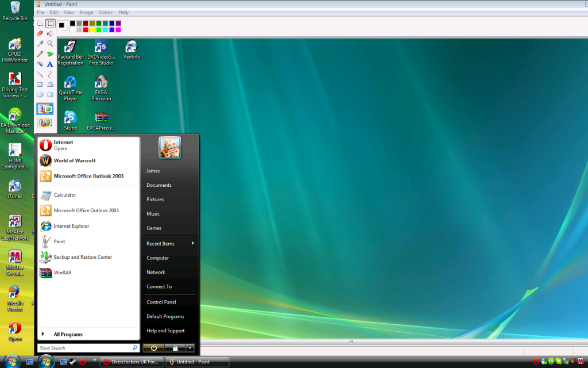Screen dimensions: 588x368
Task: Open WinRAR from Start menu list
Action: point(88,273)
